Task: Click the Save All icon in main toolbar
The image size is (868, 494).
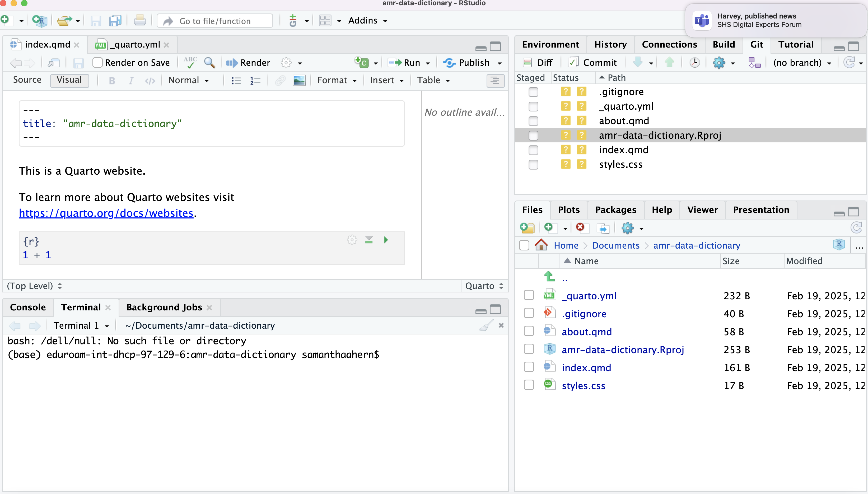Action: 115,20
